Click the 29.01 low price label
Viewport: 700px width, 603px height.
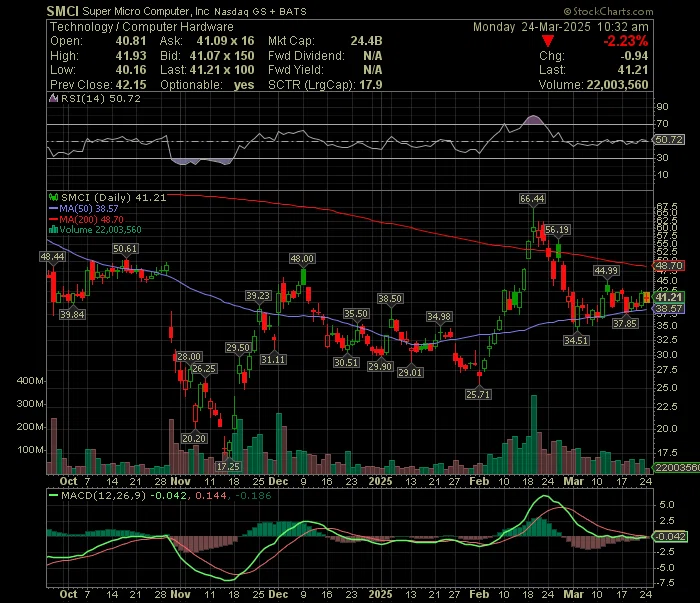coord(410,372)
